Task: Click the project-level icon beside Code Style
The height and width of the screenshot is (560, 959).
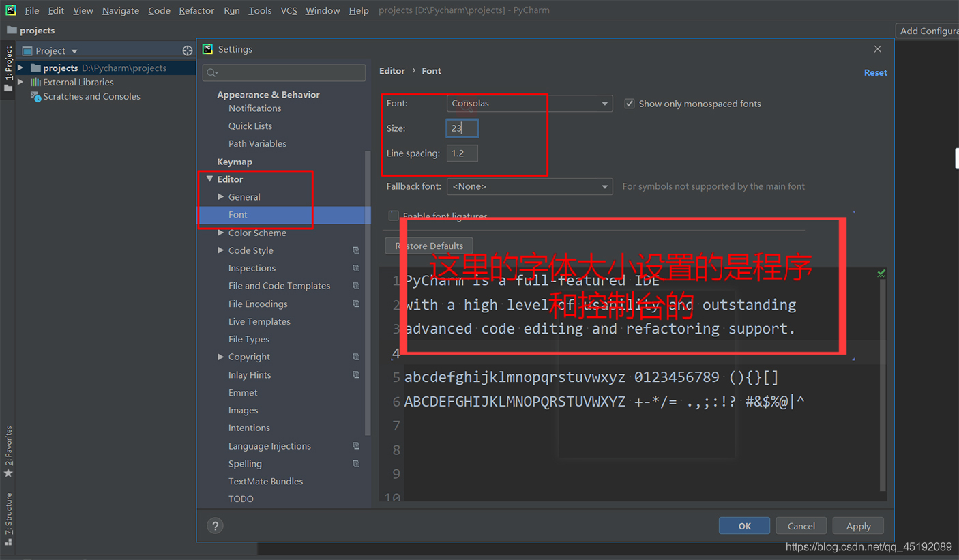Action: [356, 250]
